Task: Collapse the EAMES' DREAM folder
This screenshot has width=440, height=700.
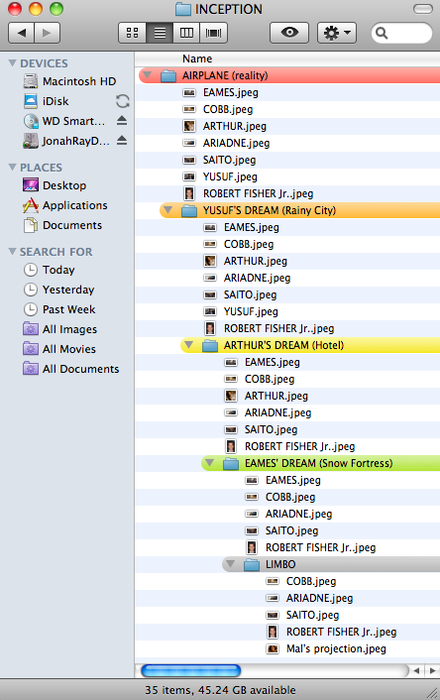Action: click(209, 462)
